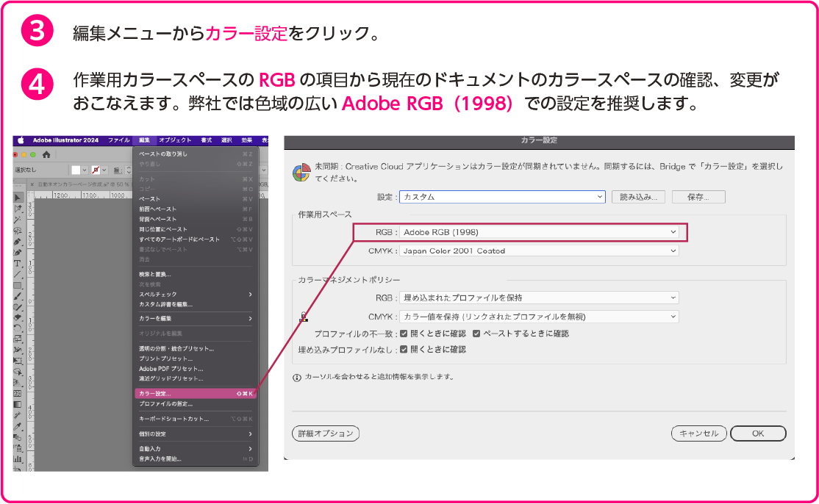
Task: Select the Type tool
Action: pos(18,264)
